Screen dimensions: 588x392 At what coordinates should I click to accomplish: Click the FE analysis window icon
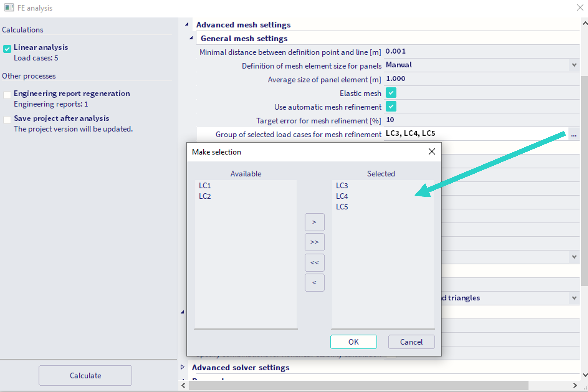click(x=9, y=7)
